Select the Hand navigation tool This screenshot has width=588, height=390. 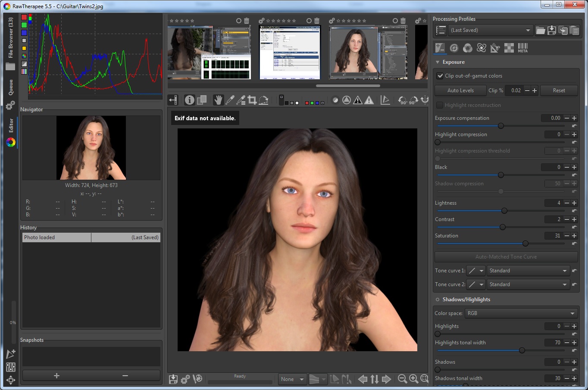tap(218, 100)
